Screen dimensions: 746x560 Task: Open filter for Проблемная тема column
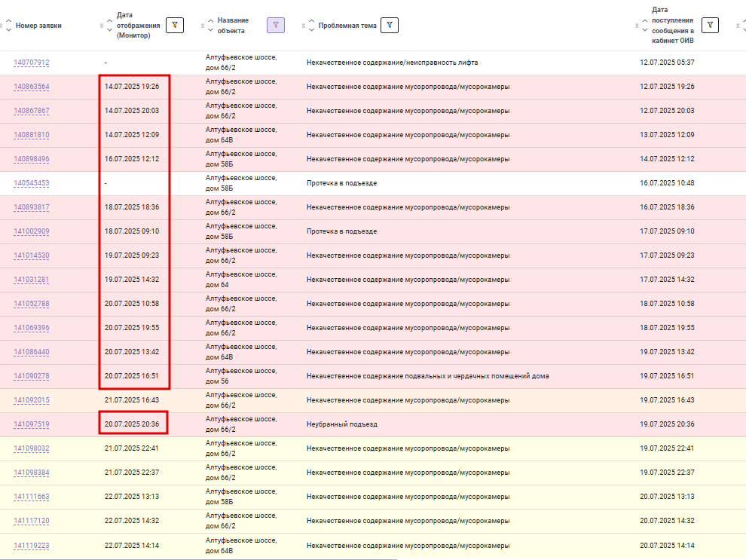point(389,25)
